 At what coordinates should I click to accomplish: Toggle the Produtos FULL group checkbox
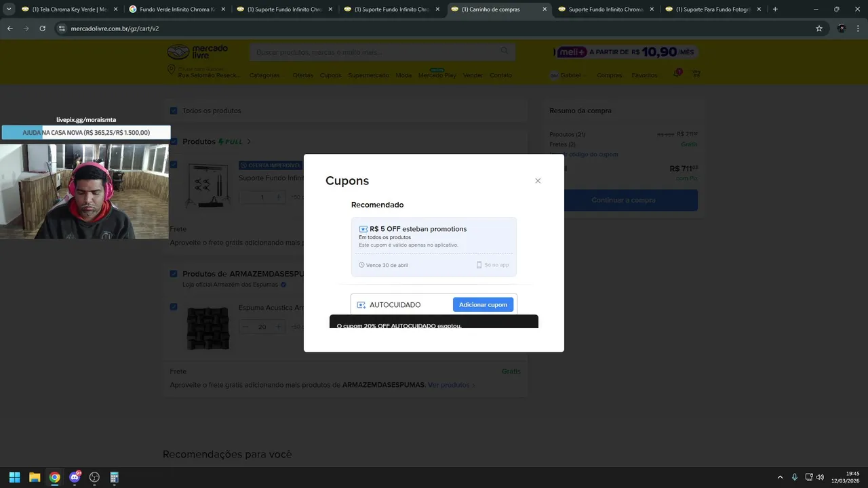174,142
